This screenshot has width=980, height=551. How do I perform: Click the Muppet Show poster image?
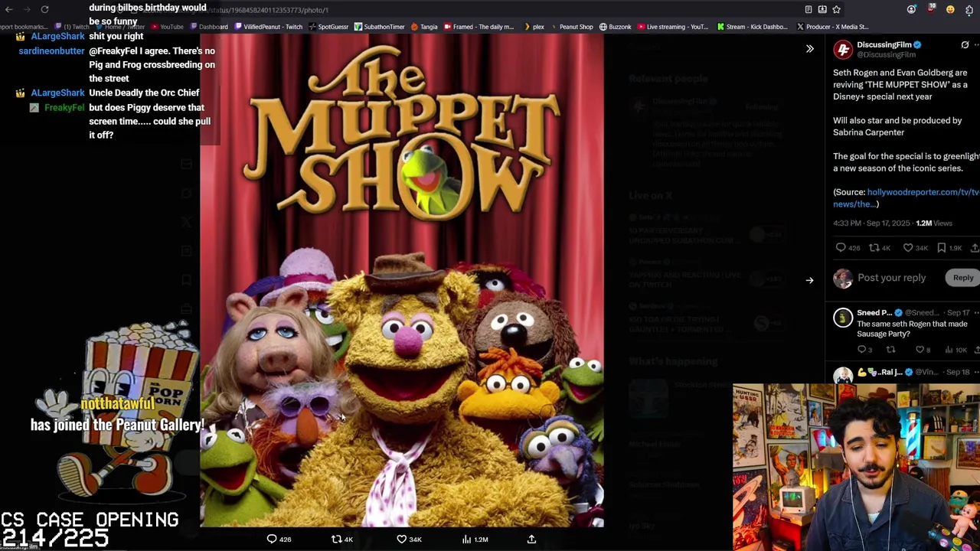(x=402, y=279)
